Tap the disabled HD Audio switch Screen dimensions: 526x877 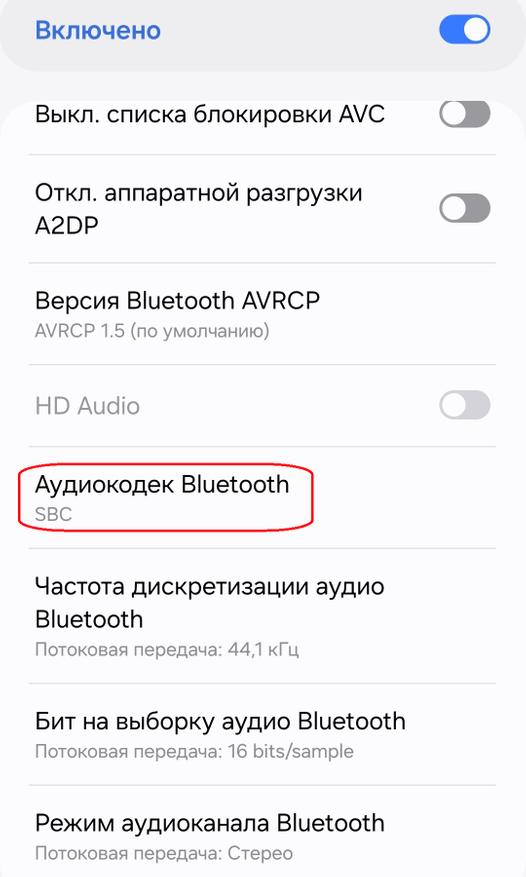point(464,405)
